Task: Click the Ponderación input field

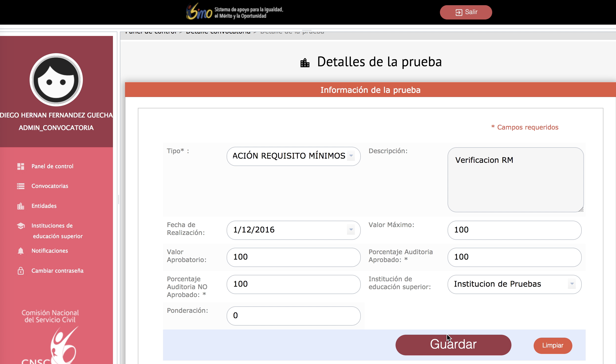Action: (x=293, y=316)
